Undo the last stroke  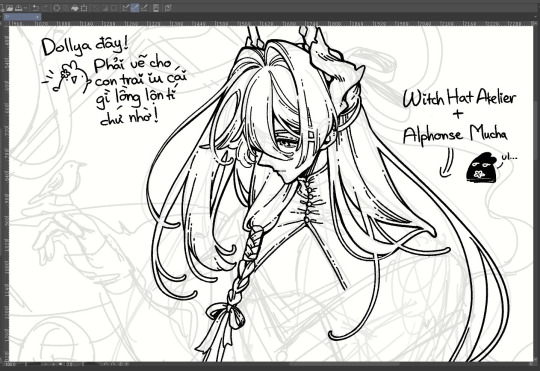tap(36, 8)
